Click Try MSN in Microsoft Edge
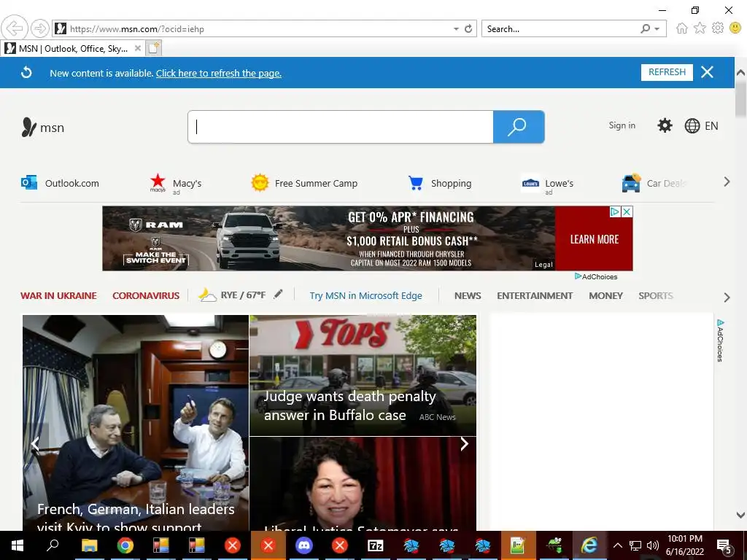 (366, 296)
